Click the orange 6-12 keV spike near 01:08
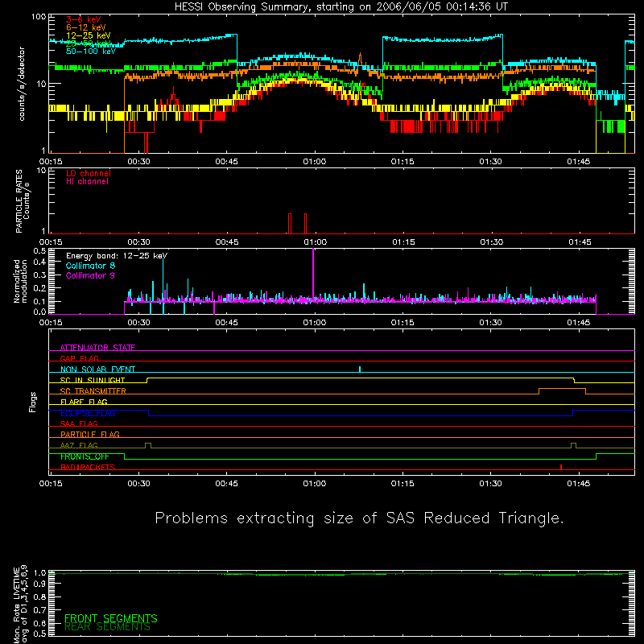 click(x=360, y=59)
